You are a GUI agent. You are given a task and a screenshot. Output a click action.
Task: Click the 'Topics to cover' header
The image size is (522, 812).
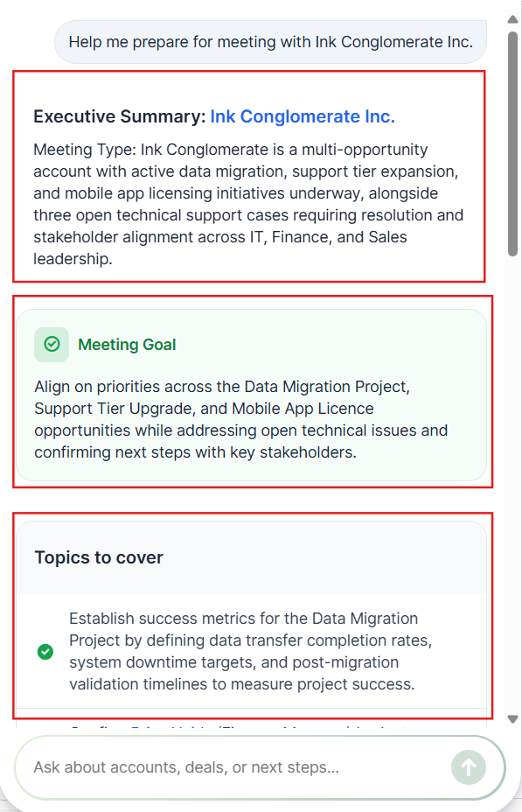[99, 557]
